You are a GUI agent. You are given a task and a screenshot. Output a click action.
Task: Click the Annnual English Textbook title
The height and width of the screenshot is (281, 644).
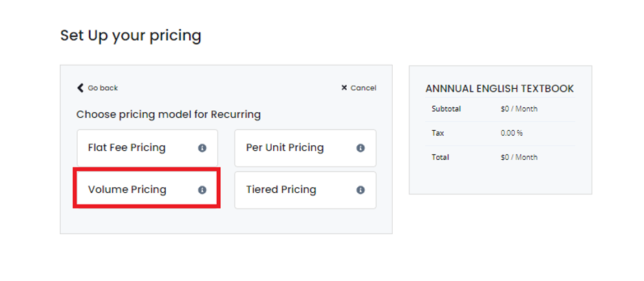500,88
